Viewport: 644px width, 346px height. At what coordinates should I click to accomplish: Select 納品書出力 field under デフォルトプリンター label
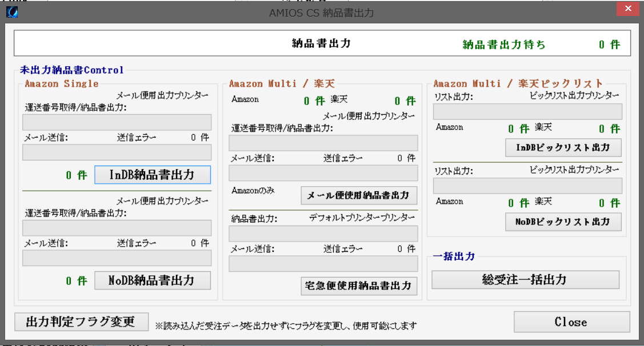pyautogui.click(x=323, y=234)
